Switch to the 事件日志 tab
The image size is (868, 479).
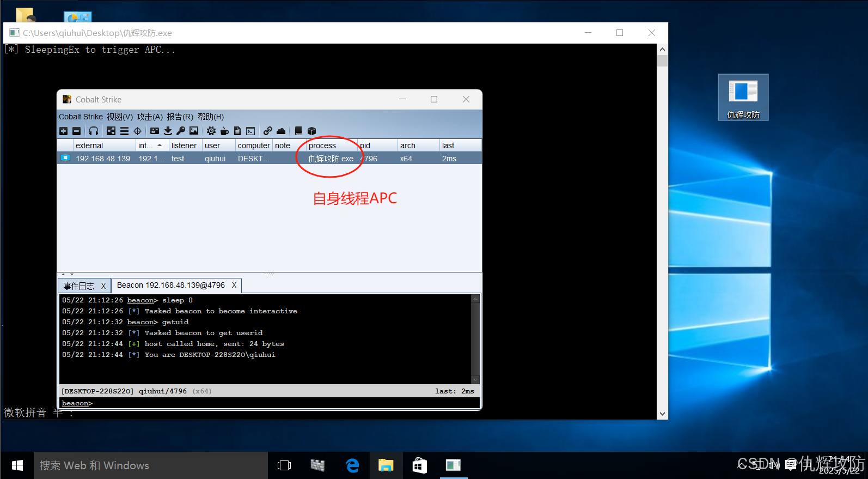[x=79, y=286]
